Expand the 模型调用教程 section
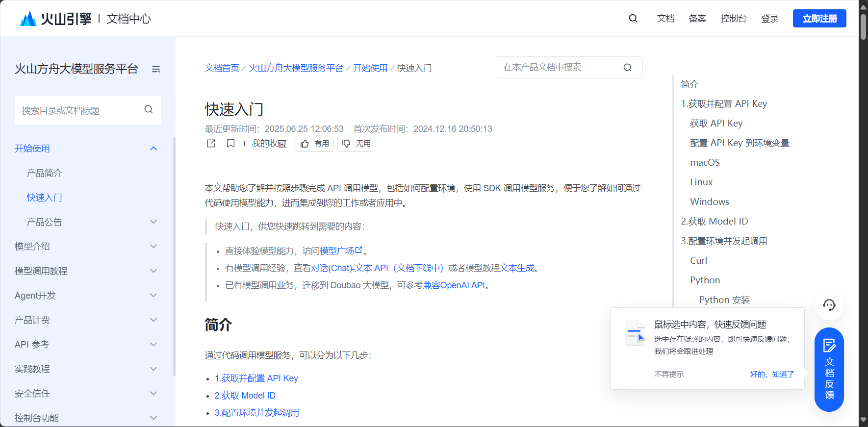This screenshot has width=868, height=427. 153,271
